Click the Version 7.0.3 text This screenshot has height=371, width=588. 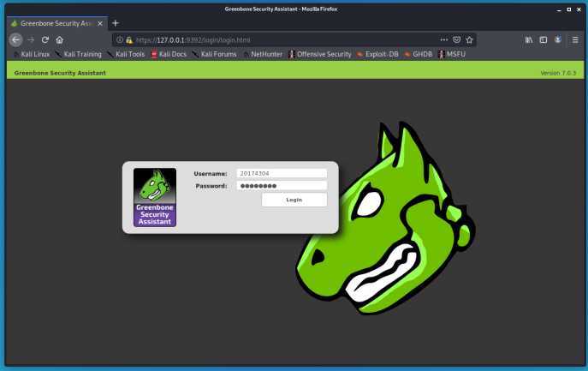tap(558, 73)
